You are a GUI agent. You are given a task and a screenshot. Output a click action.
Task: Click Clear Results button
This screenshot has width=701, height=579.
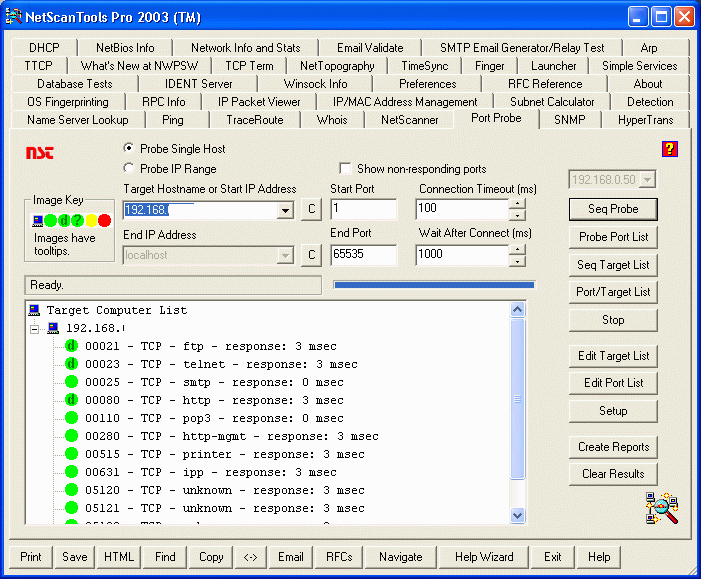point(613,474)
